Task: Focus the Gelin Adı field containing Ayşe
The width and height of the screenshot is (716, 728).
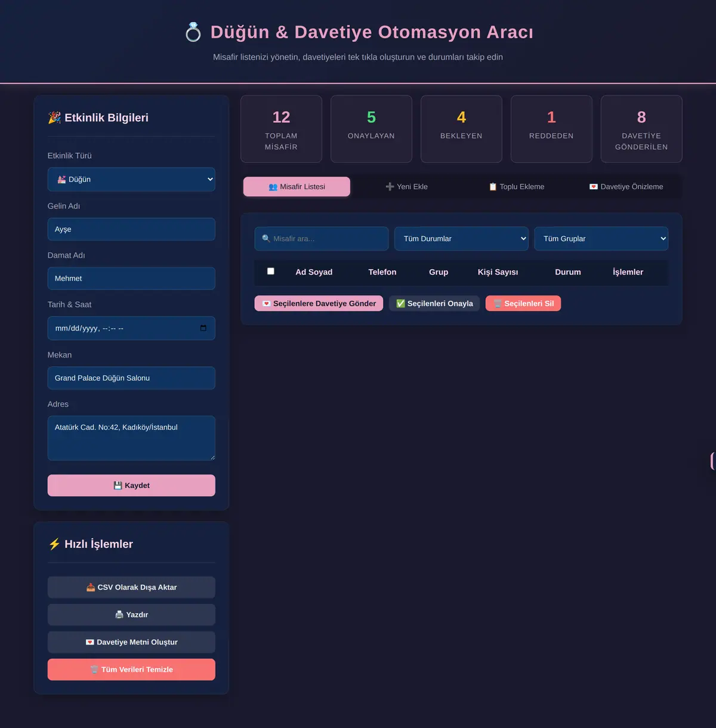Action: click(131, 229)
